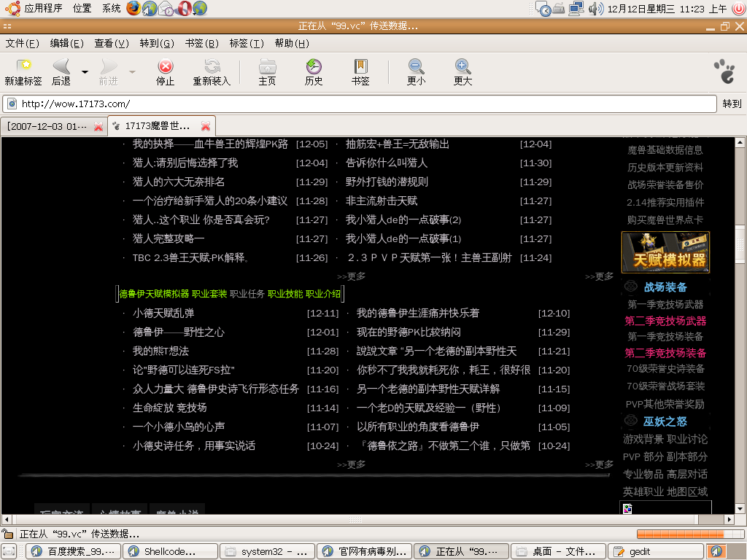Click the red power button in the panel
747x560 pixels.
pyautogui.click(x=739, y=9)
